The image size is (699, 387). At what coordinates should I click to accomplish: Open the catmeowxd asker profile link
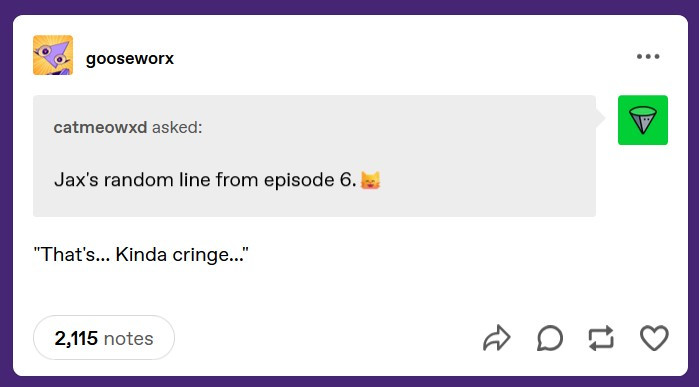[100, 128]
